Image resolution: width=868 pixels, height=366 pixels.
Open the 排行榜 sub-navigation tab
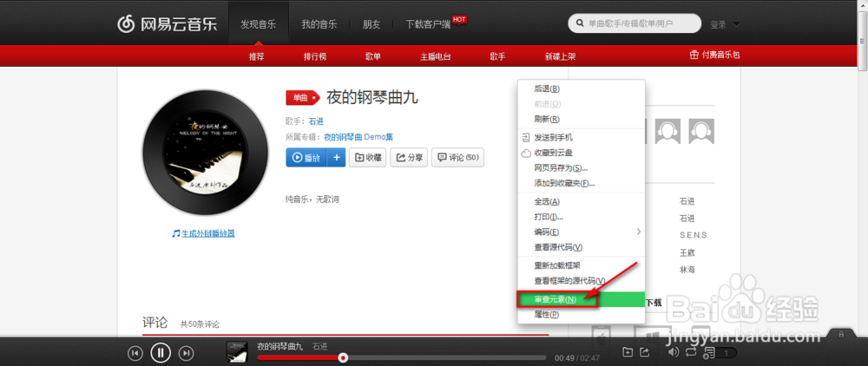[x=315, y=56]
